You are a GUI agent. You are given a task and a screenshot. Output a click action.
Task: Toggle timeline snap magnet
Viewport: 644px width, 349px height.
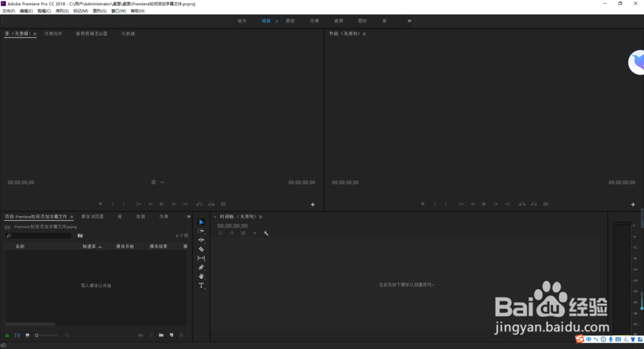point(232,233)
